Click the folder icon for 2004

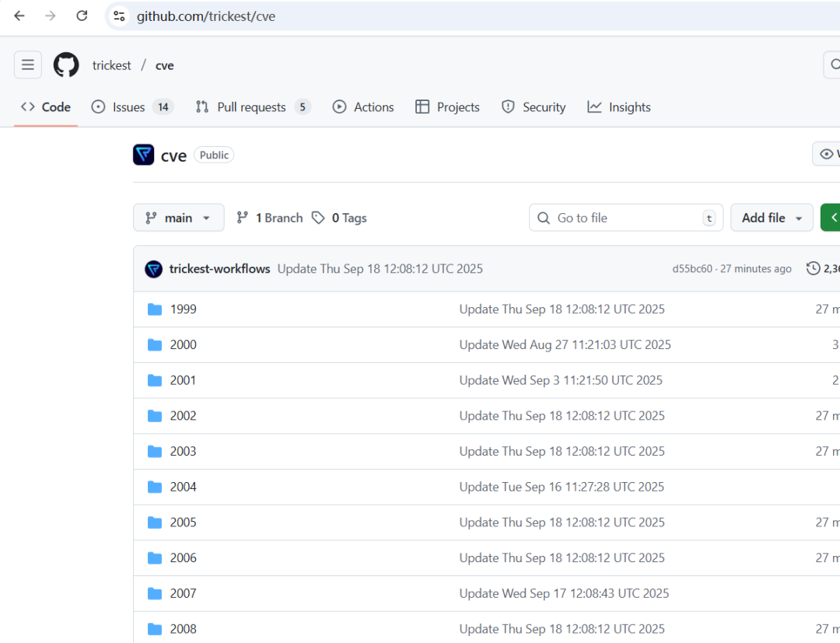(x=155, y=487)
